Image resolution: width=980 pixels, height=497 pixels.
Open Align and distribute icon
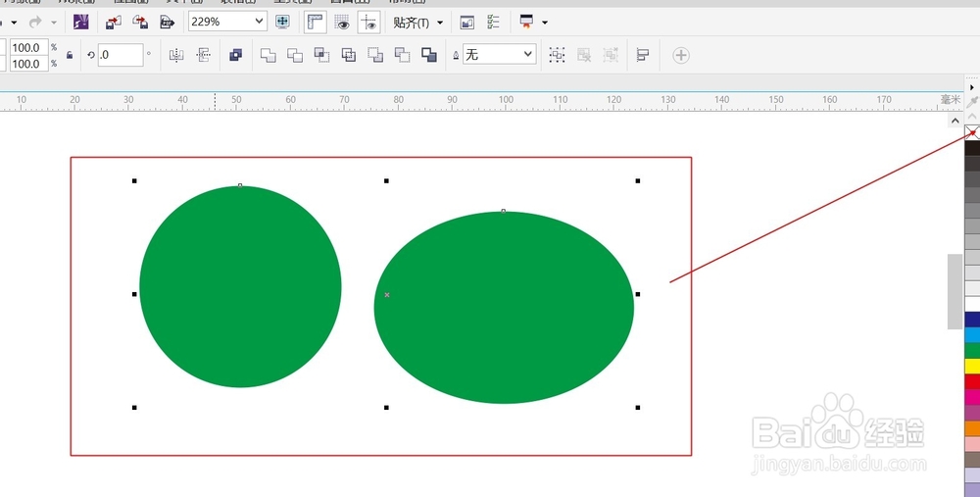tap(643, 55)
